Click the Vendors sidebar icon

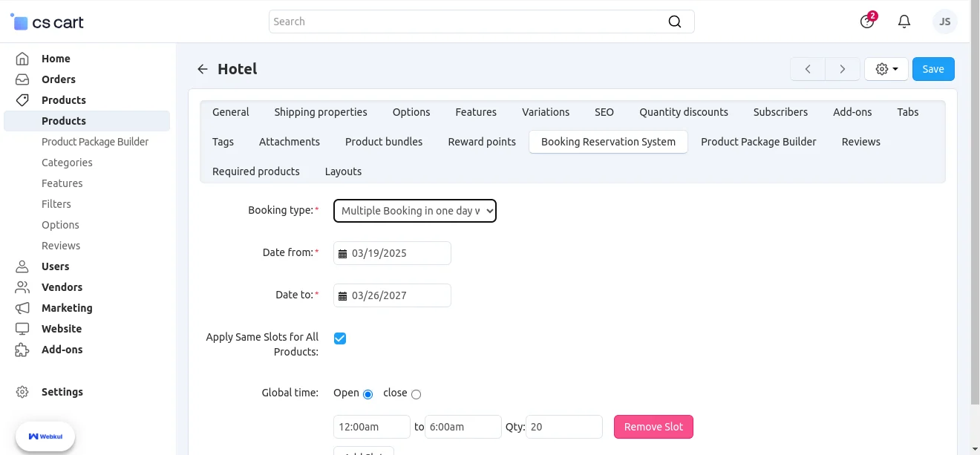22,287
